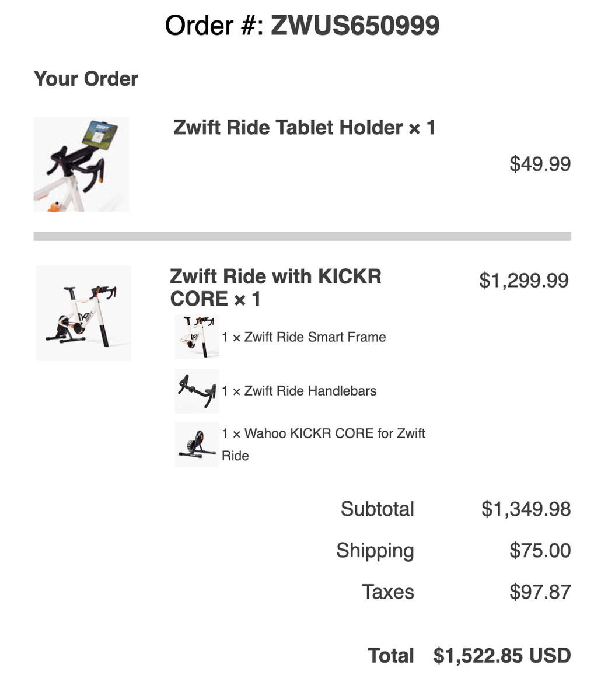Click the Zwift Ride Tablet Holder title

point(304,128)
